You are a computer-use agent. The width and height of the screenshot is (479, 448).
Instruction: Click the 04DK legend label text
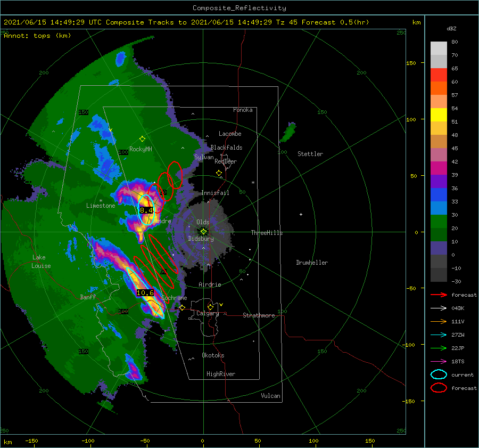pyautogui.click(x=458, y=308)
